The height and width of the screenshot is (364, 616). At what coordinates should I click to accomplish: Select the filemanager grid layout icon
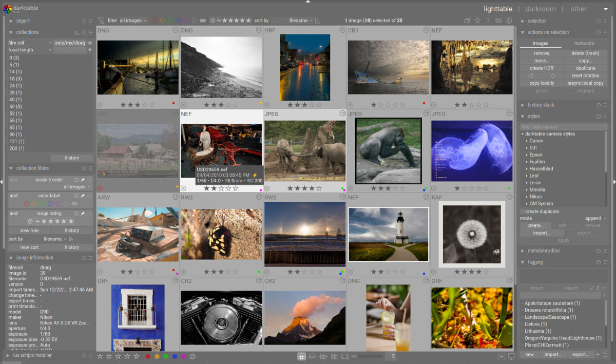click(301, 355)
